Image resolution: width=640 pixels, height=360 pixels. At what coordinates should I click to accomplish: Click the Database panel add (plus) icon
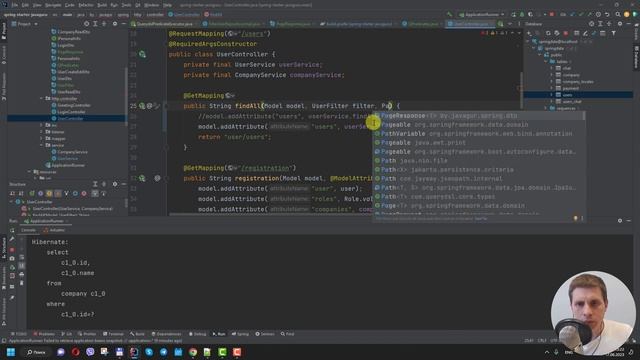[529, 33]
